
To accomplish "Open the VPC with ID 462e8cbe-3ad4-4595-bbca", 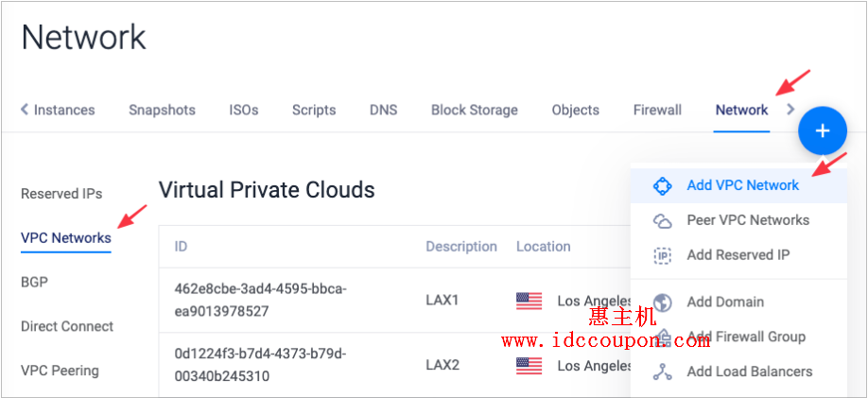I will point(260,300).
